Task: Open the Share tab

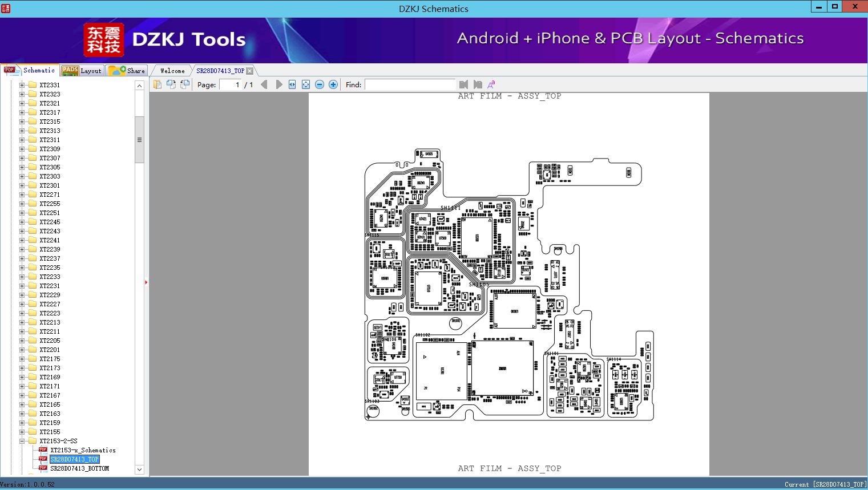Action: [x=127, y=70]
